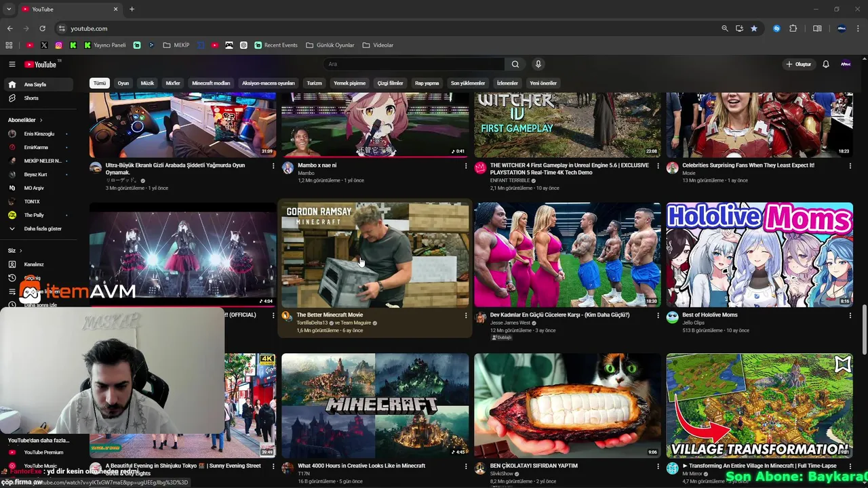Image resolution: width=868 pixels, height=488 pixels.
Task: Open the side panel or reading mode icon
Action: click(817, 28)
